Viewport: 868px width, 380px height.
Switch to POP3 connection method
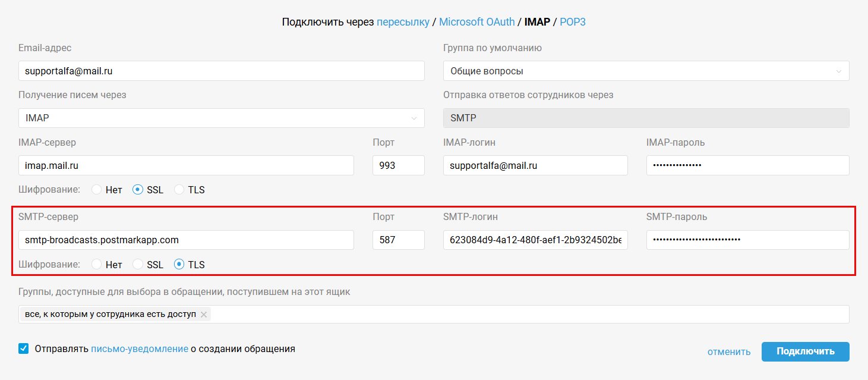point(572,22)
